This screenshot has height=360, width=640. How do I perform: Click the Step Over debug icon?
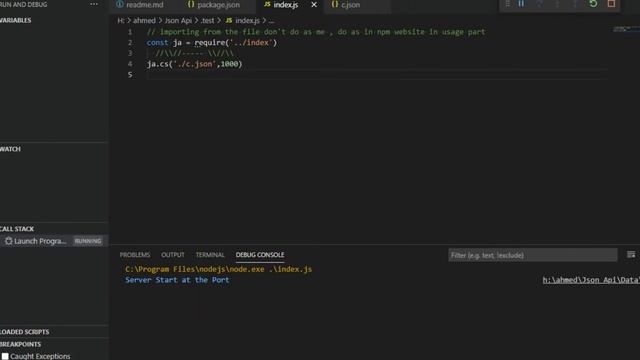[x=539, y=4]
